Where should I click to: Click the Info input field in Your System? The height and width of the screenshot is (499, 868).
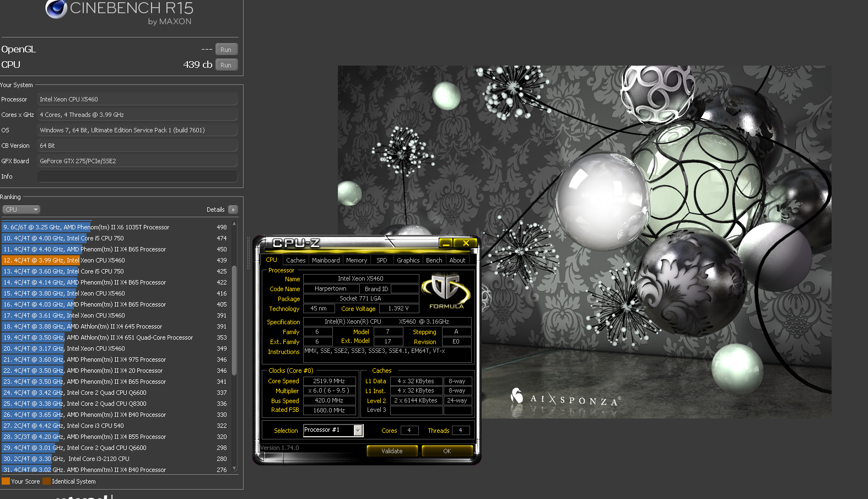click(137, 176)
